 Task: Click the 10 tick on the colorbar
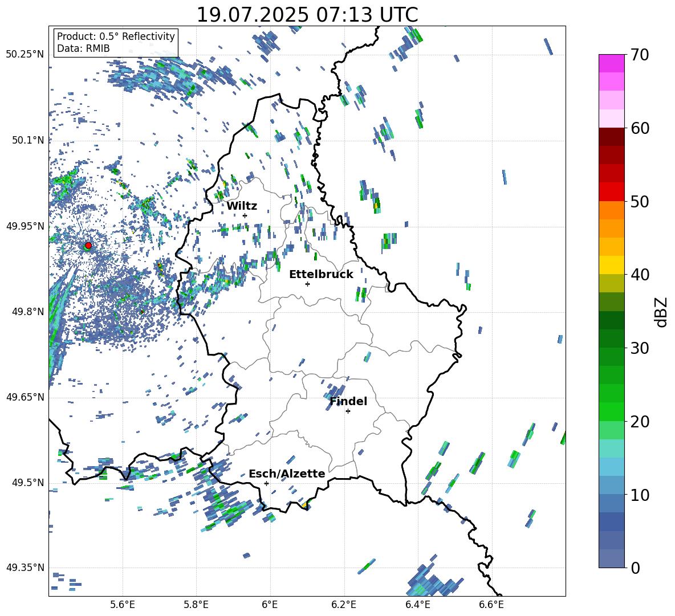coord(640,495)
